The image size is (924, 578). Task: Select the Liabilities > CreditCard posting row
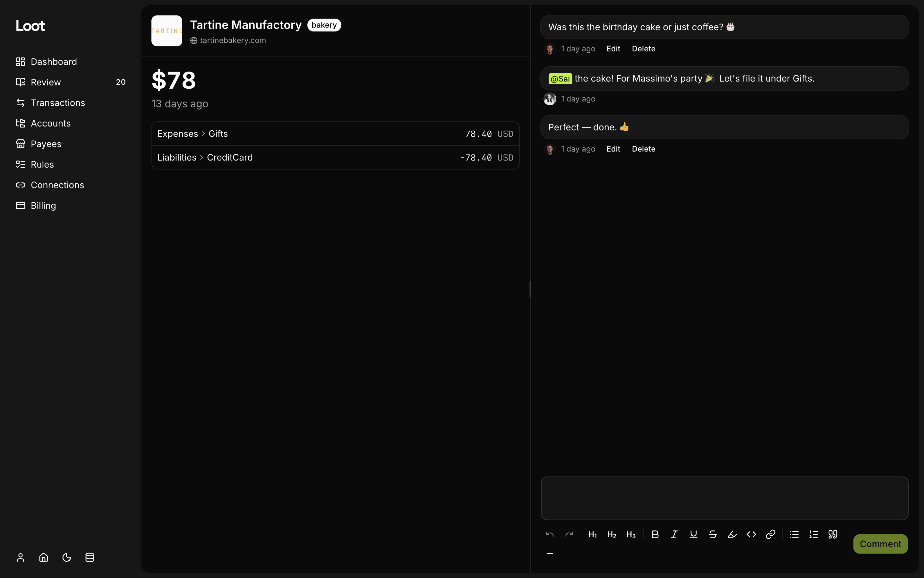[335, 157]
